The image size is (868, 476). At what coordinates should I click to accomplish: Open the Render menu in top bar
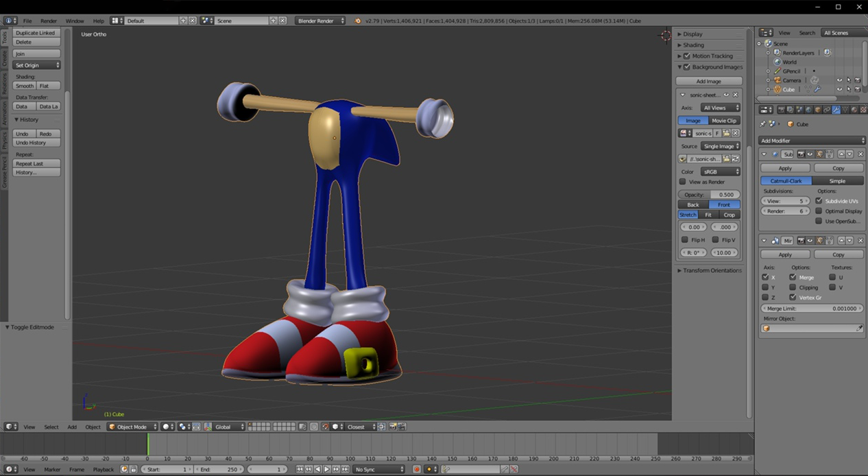(x=49, y=21)
